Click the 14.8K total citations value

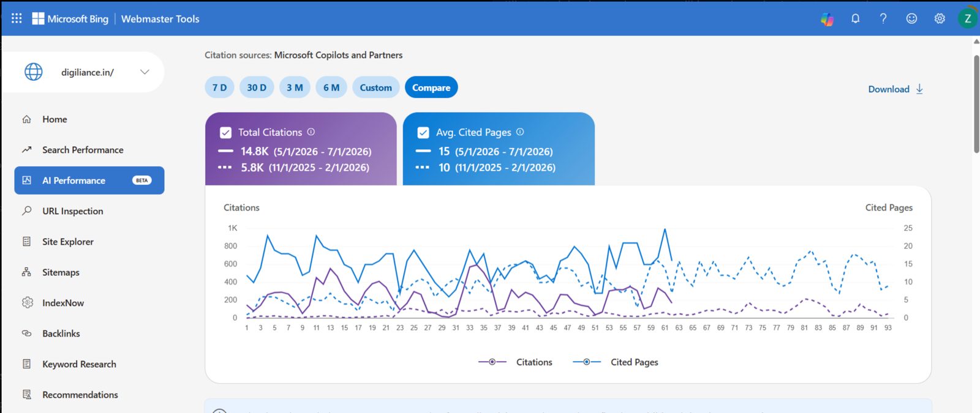pyautogui.click(x=254, y=151)
